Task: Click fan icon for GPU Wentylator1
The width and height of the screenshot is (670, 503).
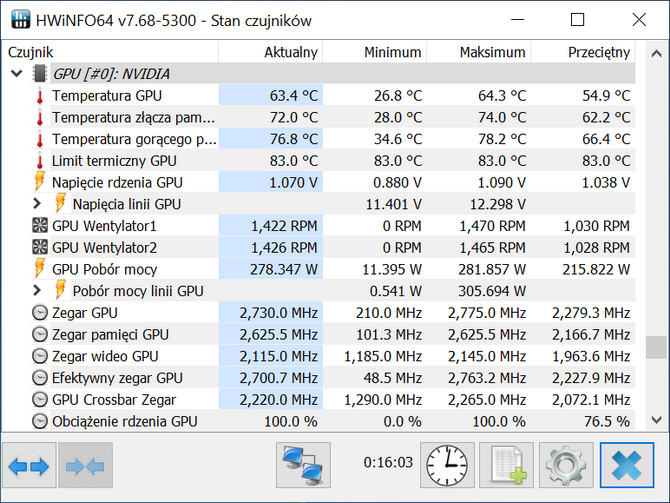Action: pos(40,225)
